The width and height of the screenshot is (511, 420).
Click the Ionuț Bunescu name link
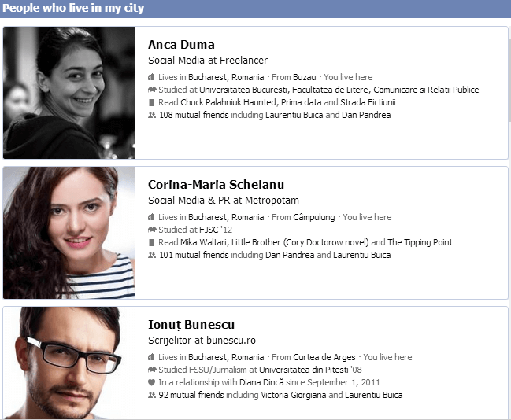coord(191,325)
